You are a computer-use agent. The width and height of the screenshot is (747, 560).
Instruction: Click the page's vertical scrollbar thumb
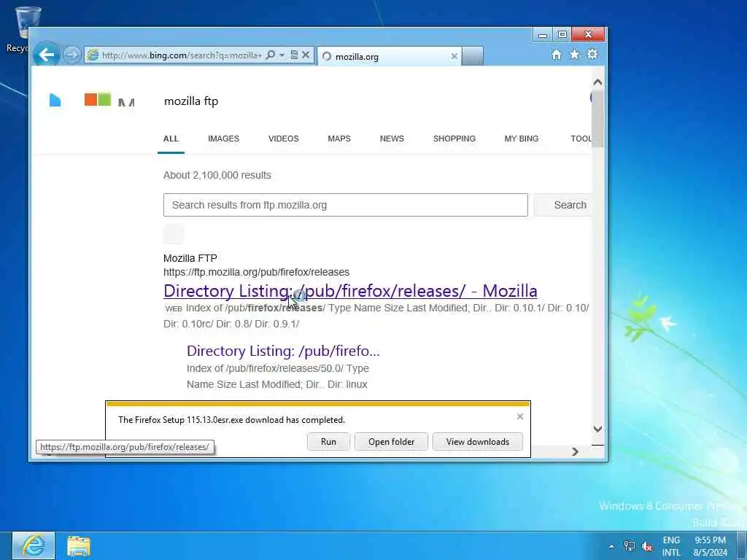597,118
